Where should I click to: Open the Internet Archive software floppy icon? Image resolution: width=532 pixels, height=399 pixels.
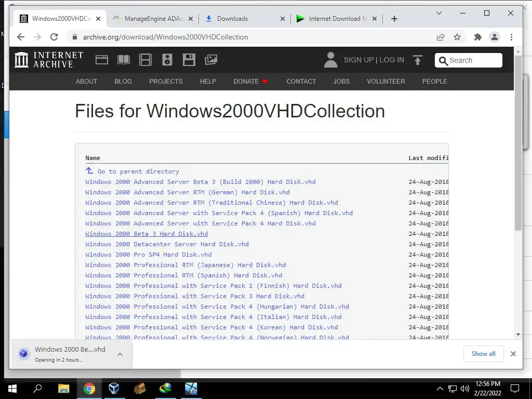click(189, 60)
